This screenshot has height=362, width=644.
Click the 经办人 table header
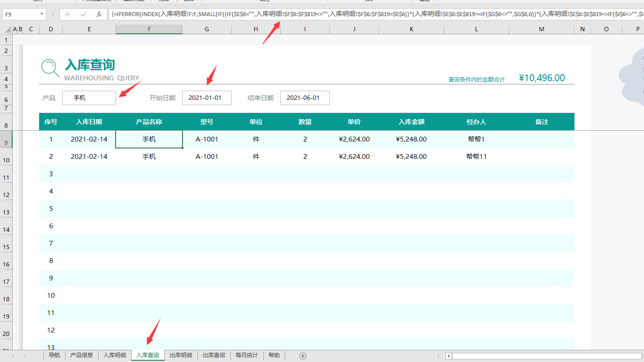476,122
